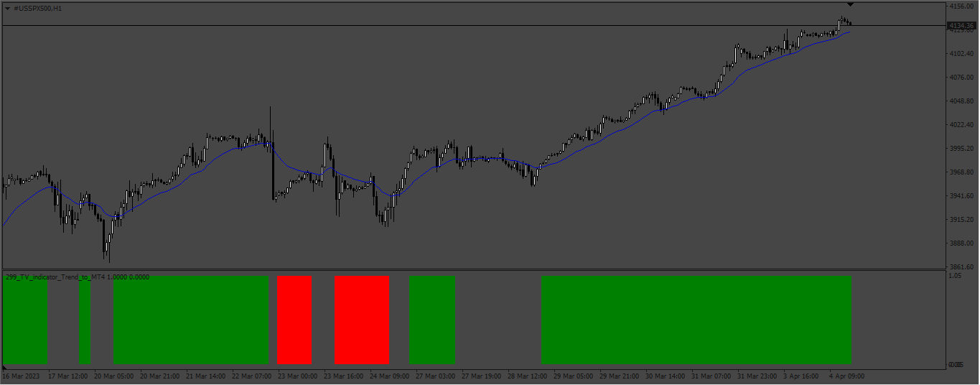Click the 3968.80 price scale label
Viewport: 980px width, 385px height.
pos(961,172)
